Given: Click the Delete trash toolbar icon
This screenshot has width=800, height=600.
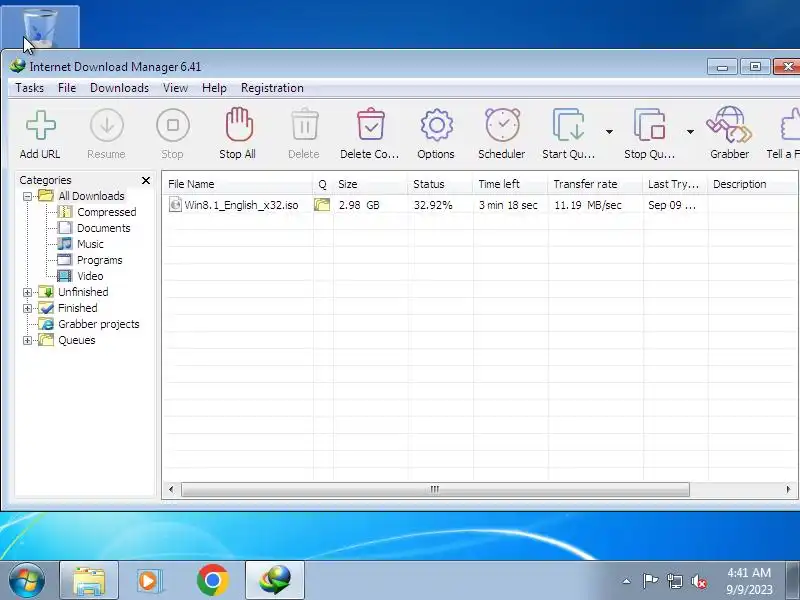Looking at the screenshot, I should pos(305,124).
